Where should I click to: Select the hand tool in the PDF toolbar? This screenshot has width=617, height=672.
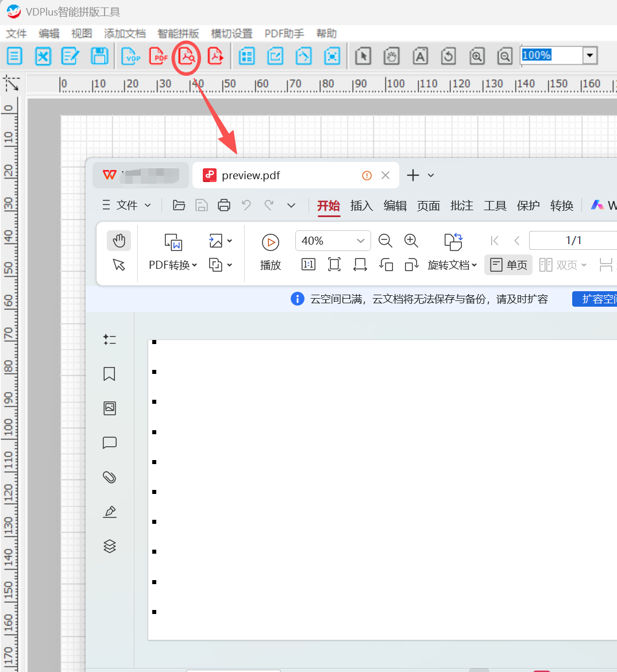tap(118, 241)
